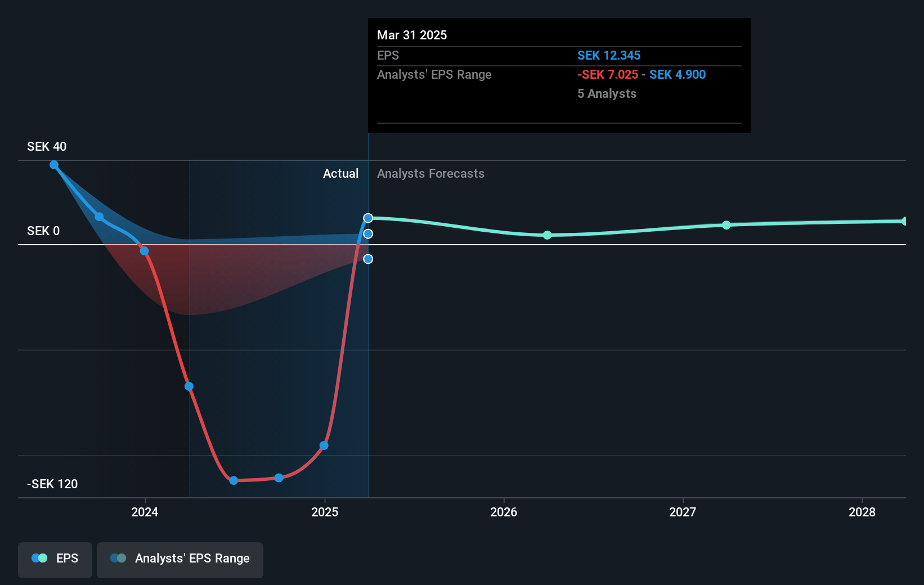Click the -SEK 120 y-axis label
The width and height of the screenshot is (924, 585).
(x=52, y=484)
